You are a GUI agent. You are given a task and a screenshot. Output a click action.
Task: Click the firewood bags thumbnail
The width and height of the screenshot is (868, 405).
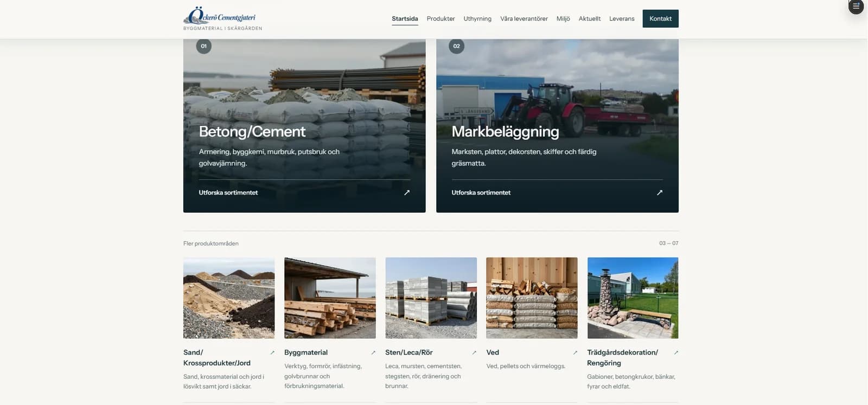532,298
